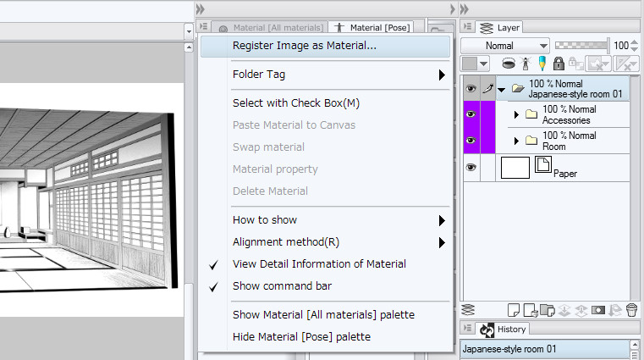Create New Vector Layer icon
The width and height of the screenshot is (644, 360).
click(x=531, y=310)
